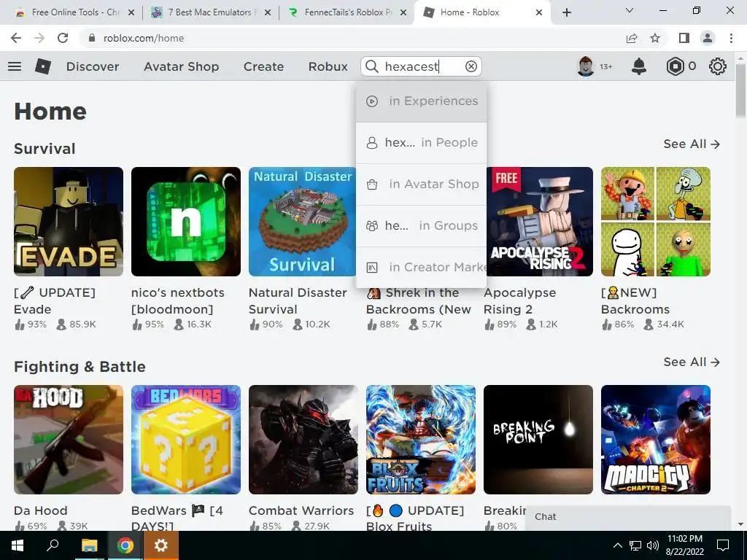Open Windows taskbar search
This screenshot has width=747, height=560.
[x=53, y=545]
